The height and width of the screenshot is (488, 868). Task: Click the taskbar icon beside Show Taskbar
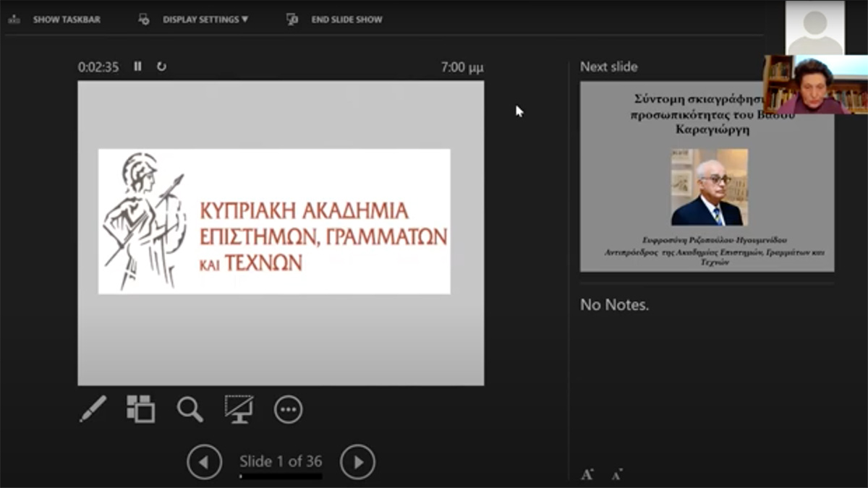pos(14,20)
